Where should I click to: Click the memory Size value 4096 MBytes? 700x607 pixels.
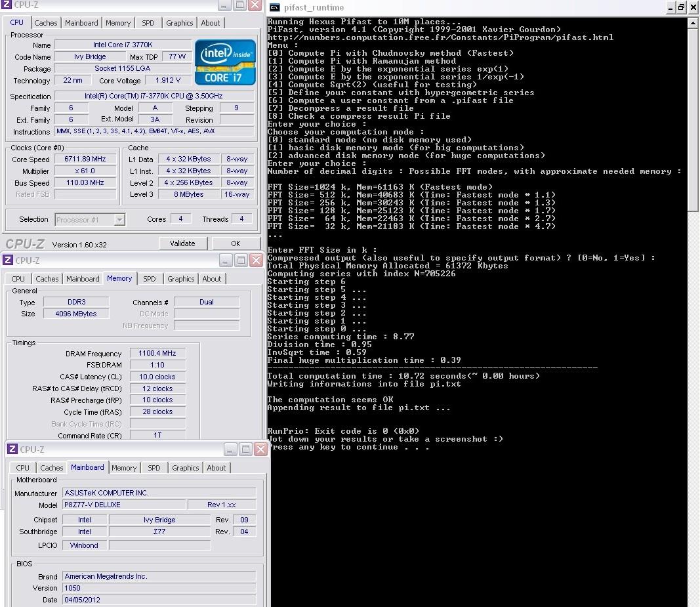pyautogui.click(x=76, y=314)
